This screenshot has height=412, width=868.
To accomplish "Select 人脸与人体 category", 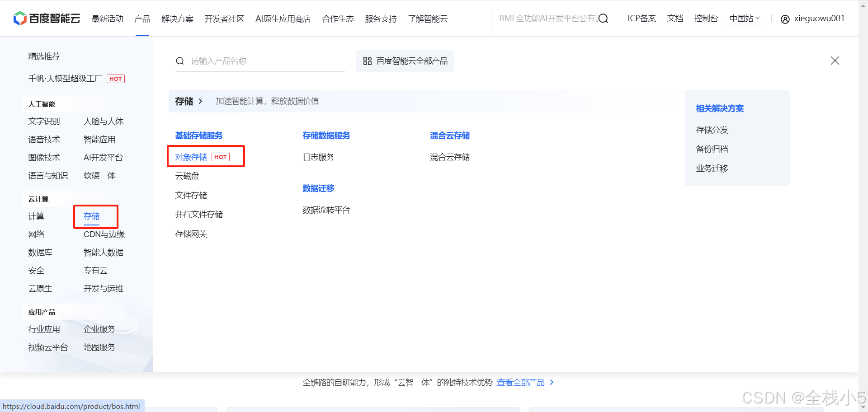I will 104,122.
